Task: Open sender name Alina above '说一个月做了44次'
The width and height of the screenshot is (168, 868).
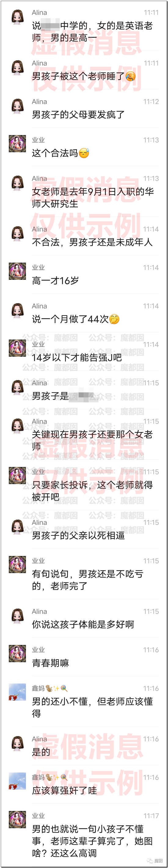Action: pos(39,306)
